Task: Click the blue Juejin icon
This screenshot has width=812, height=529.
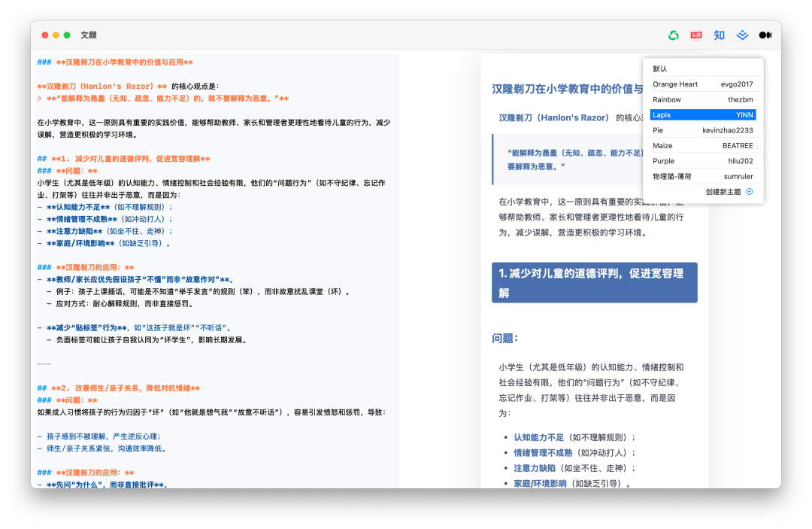Action: (742, 35)
